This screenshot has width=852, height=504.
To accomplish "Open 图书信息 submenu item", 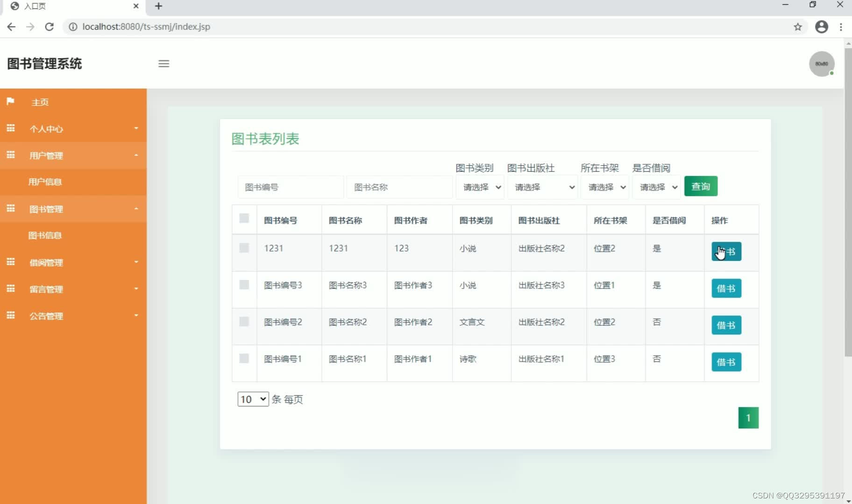I will 45,236.
